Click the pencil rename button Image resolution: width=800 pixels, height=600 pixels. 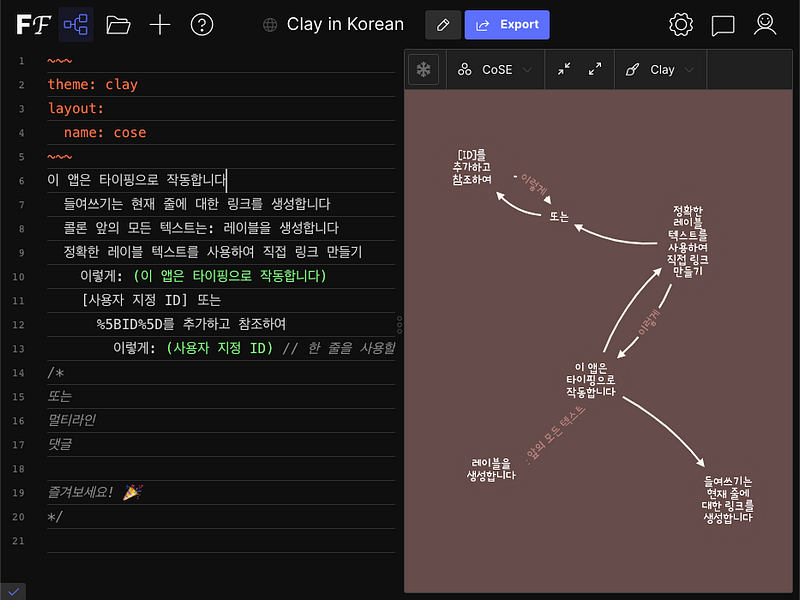coord(443,24)
